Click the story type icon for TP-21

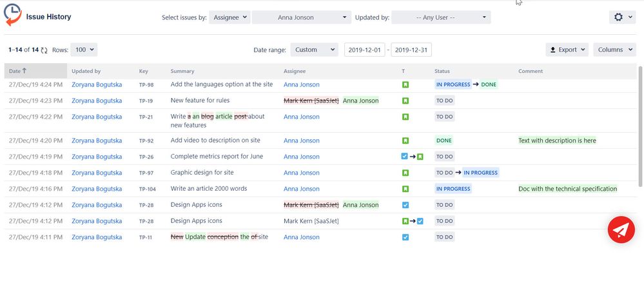pyautogui.click(x=405, y=117)
